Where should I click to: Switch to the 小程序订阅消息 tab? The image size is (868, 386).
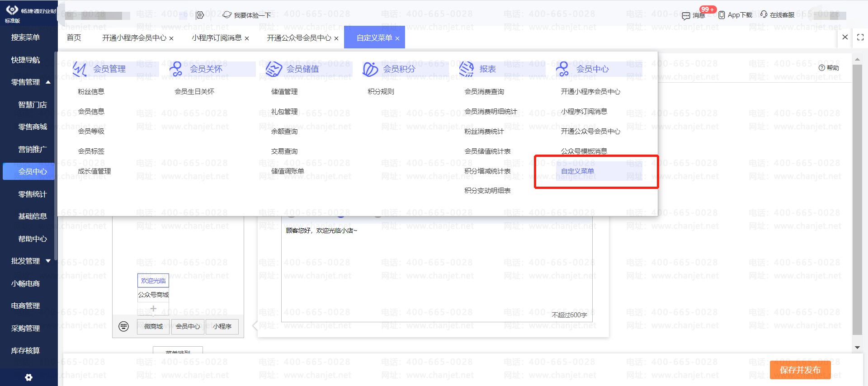pyautogui.click(x=217, y=38)
